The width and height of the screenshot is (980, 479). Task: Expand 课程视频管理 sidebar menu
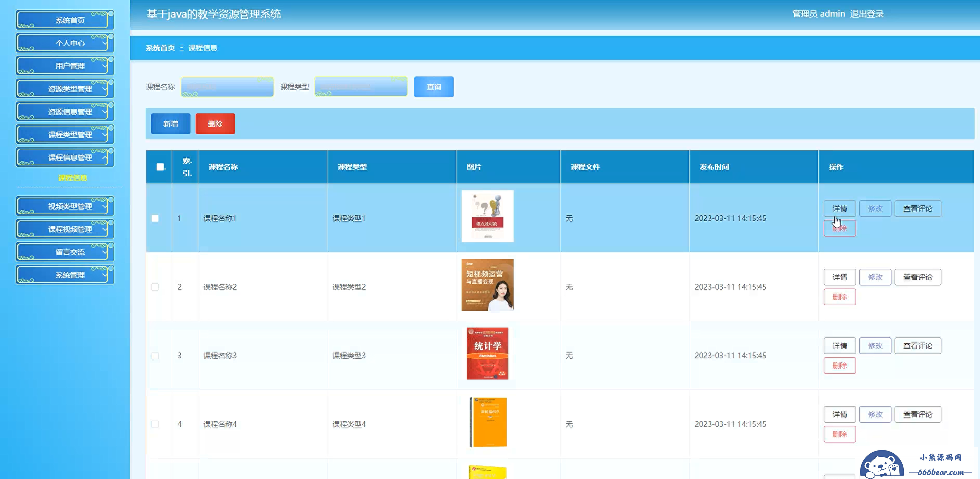click(65, 229)
